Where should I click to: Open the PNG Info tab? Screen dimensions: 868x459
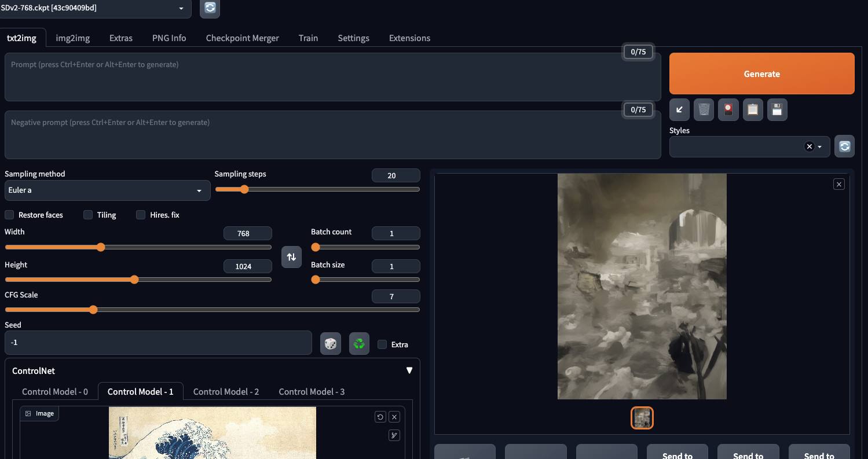[169, 38]
